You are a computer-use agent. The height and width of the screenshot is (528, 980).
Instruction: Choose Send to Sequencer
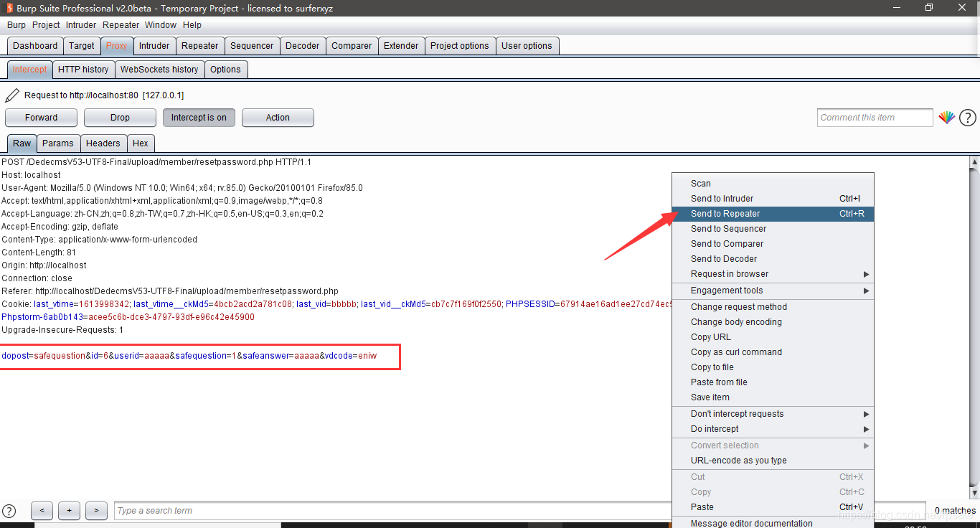pyautogui.click(x=773, y=229)
